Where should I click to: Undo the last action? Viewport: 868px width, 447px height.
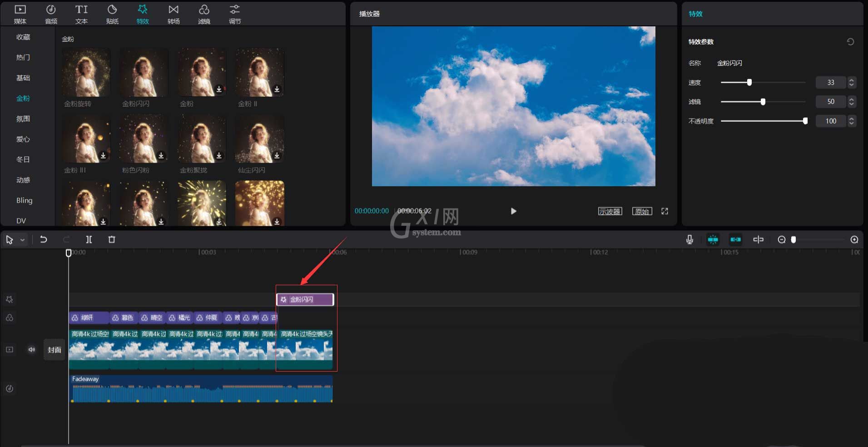[x=44, y=239]
